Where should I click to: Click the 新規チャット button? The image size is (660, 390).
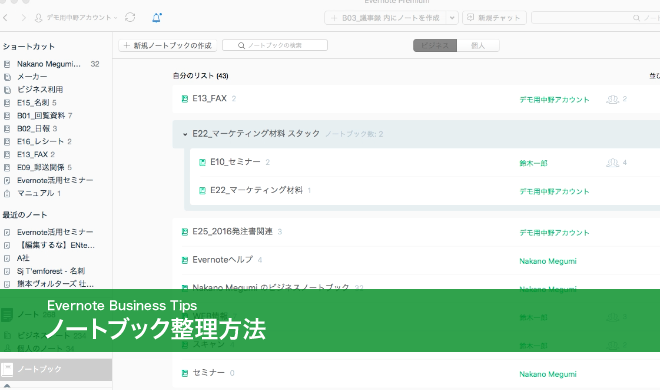point(494,18)
